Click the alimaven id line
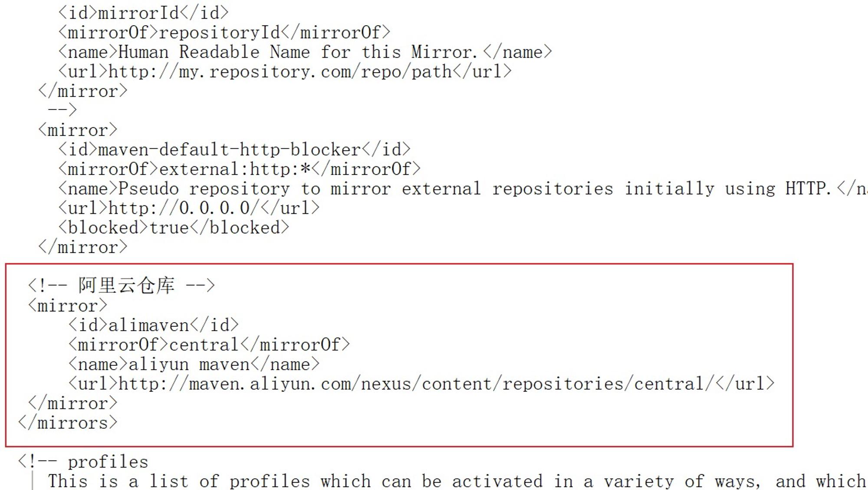Viewport: 868px width, 490px height. pos(154,325)
